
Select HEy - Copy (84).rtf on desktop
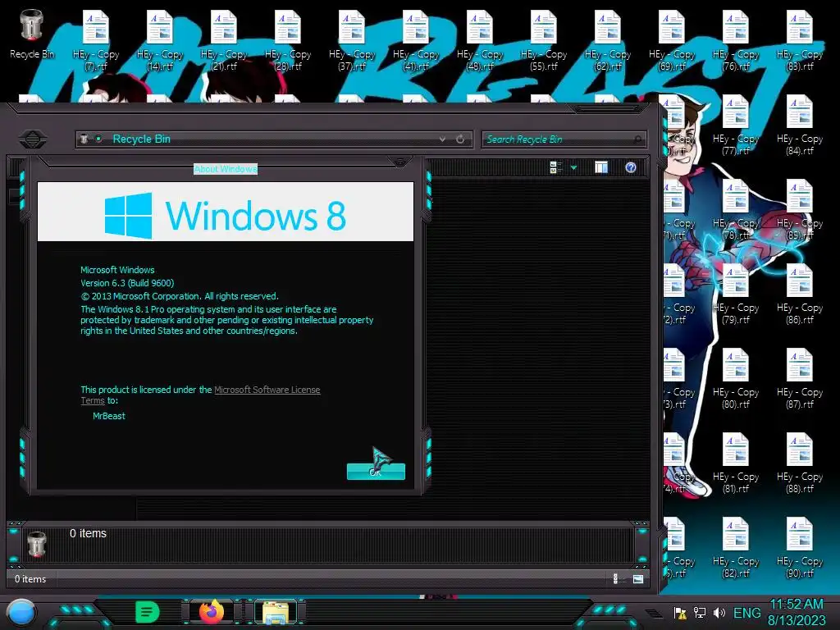coord(800,126)
